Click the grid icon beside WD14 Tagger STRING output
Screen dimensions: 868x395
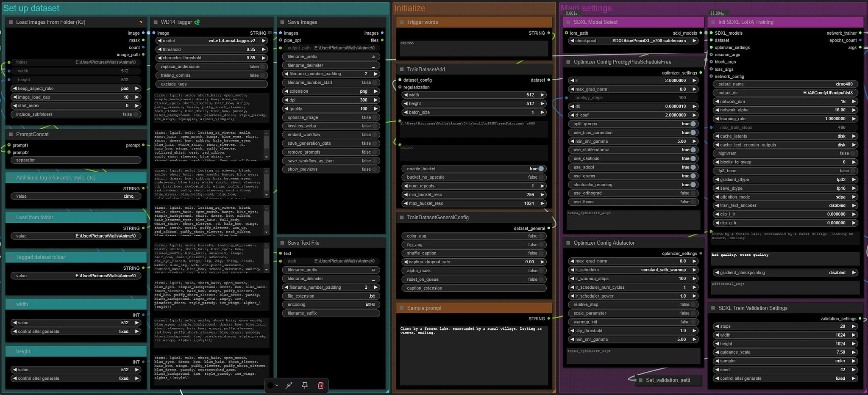(270, 33)
